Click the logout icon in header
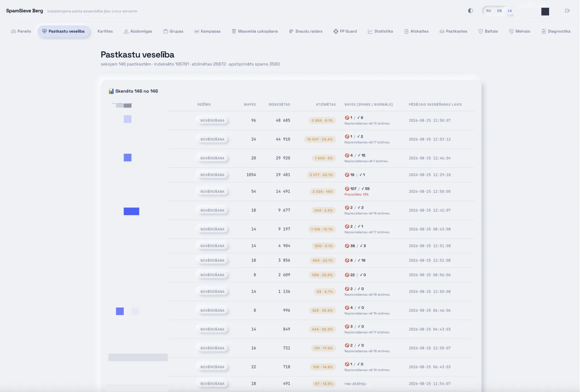This screenshot has width=580, height=392. [567, 11]
